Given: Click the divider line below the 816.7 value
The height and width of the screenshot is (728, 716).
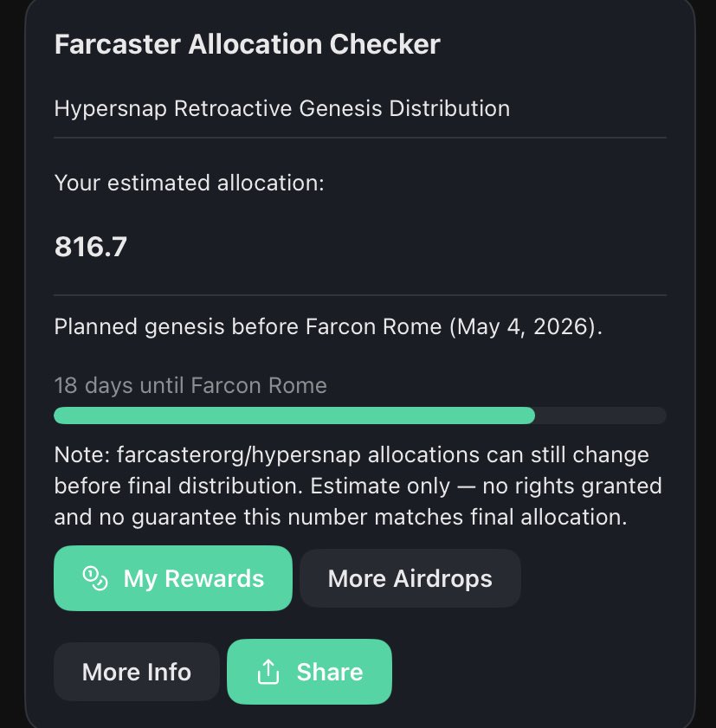Looking at the screenshot, I should tap(359, 295).
